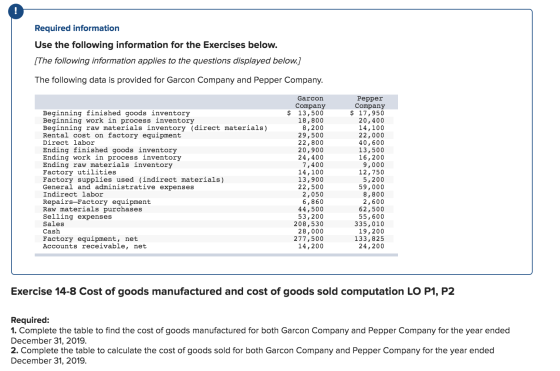Click Exercise 14-8 heading text
Screen dimensions: 560x371
(232, 291)
